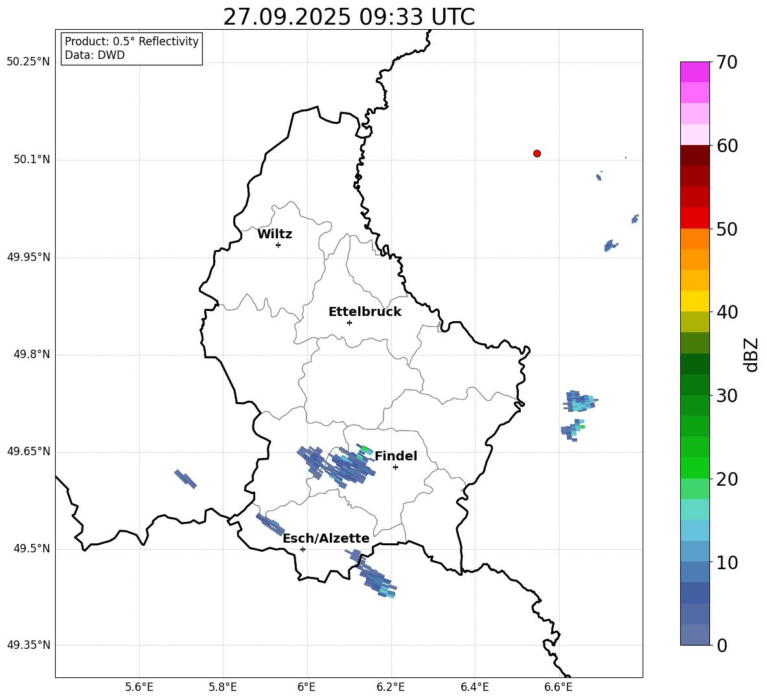
Task: Click the 49.65°N latitude label
Action: [29, 451]
